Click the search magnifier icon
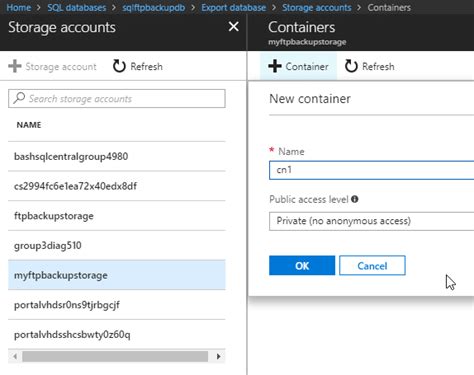 tap(19, 98)
